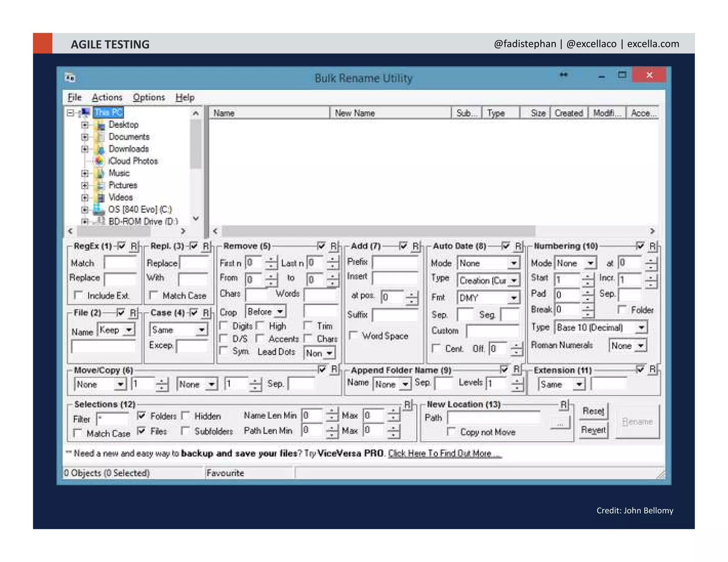Open the Case (4) Same dropdown
Screen dimensions: 728x562
tap(202, 330)
